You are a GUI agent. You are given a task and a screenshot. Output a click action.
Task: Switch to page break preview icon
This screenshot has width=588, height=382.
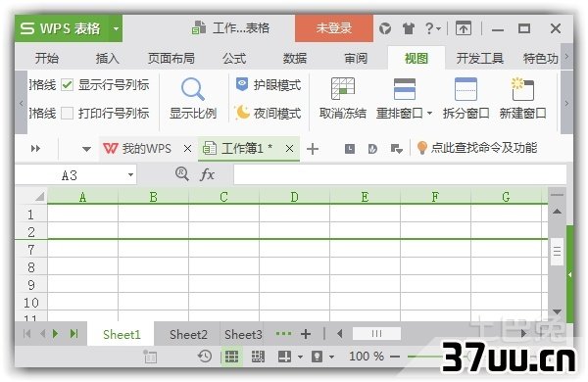(258, 357)
